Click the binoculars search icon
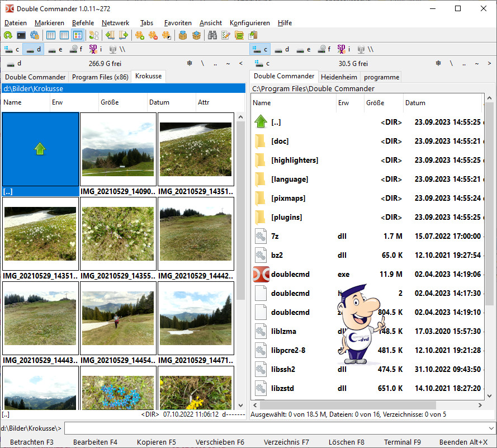 point(212,35)
